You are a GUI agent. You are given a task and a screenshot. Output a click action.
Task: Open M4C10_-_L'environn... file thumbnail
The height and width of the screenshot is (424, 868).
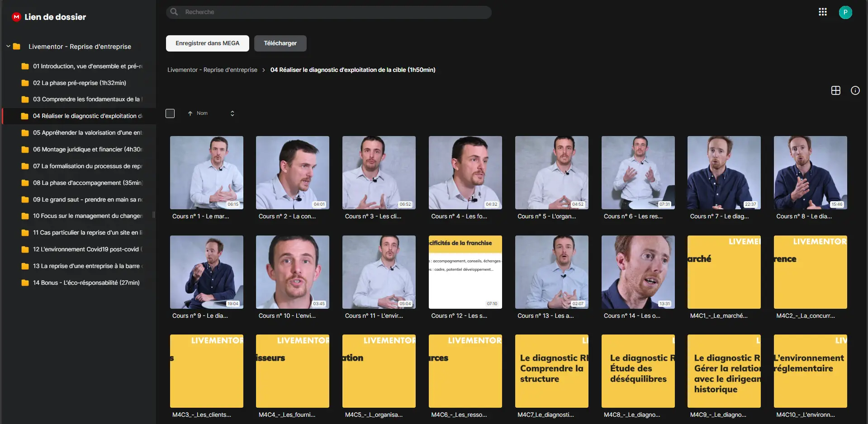click(x=811, y=371)
